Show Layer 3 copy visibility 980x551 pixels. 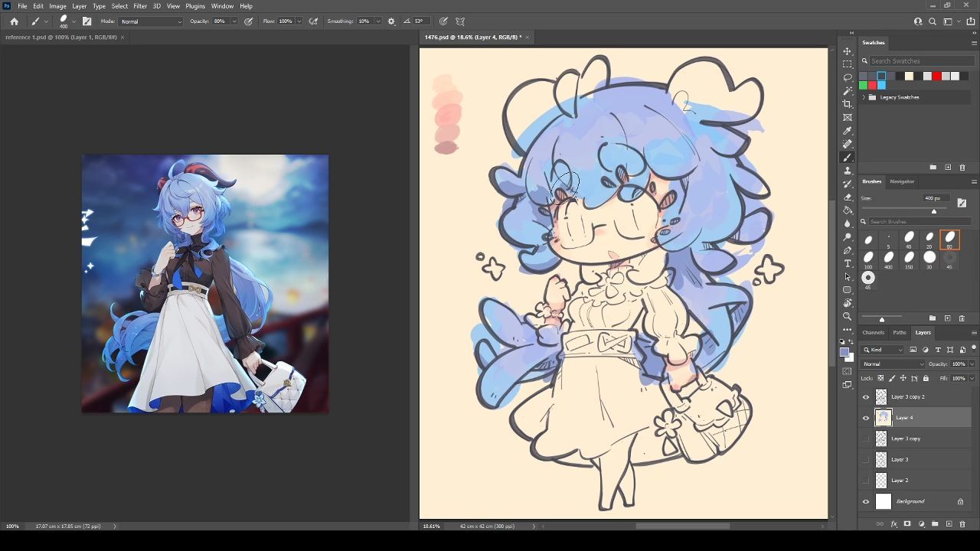click(x=866, y=439)
